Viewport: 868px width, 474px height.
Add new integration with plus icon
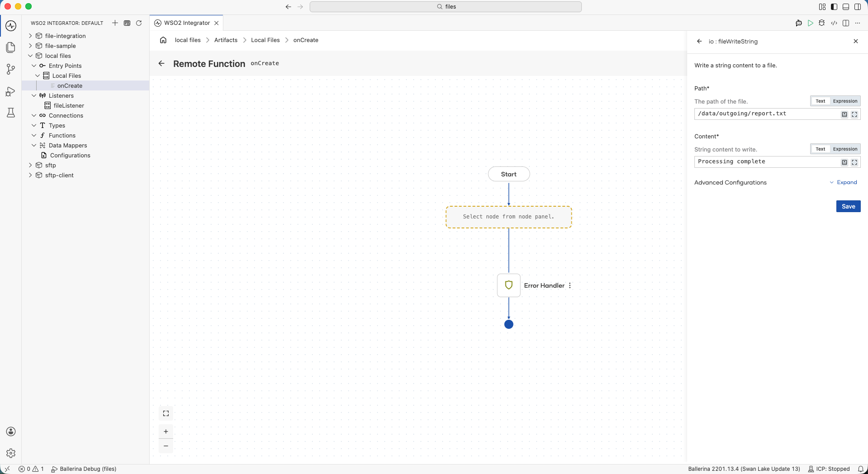(115, 23)
